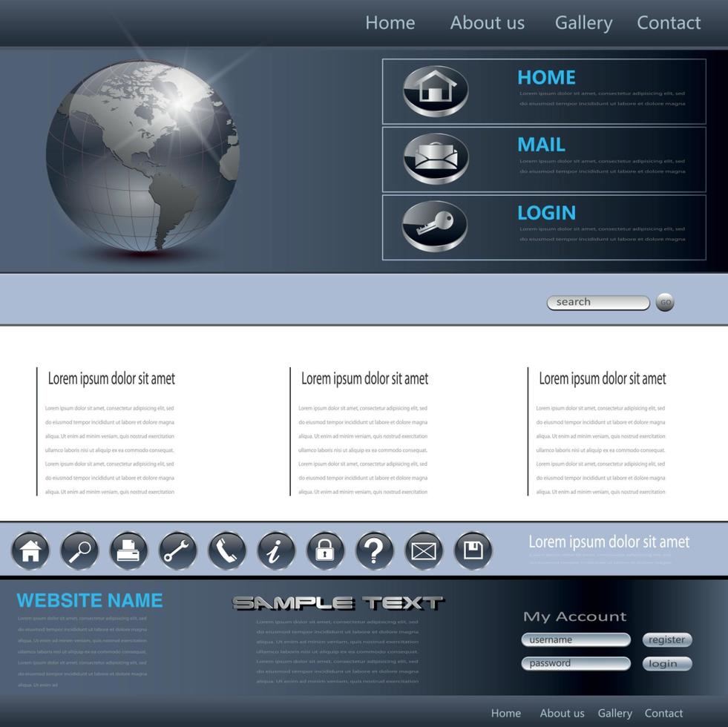This screenshot has width=728, height=727.
Task: Click the question mark help icon
Action: pyautogui.click(x=375, y=550)
